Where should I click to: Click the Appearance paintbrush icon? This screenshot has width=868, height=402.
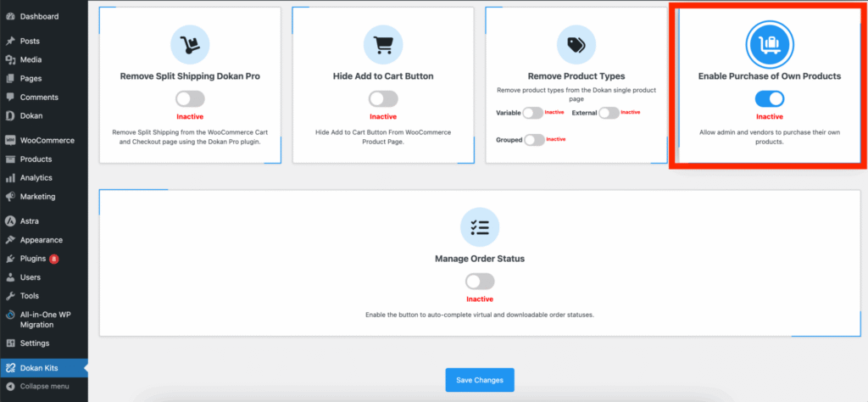point(10,240)
